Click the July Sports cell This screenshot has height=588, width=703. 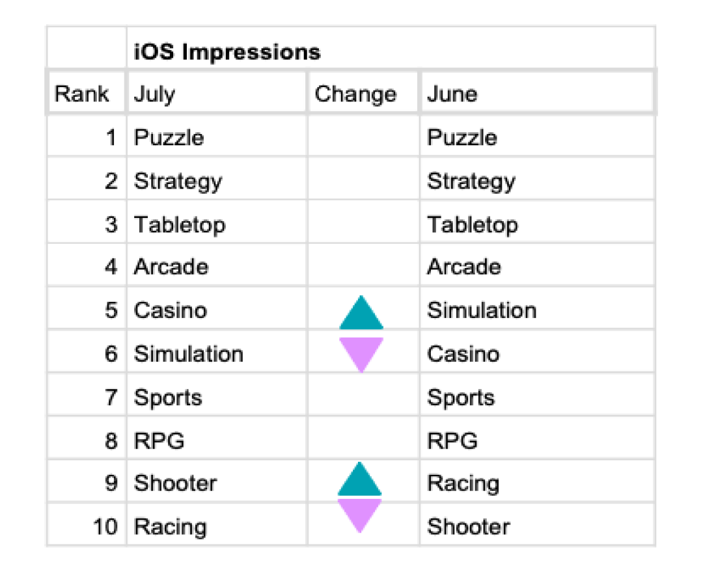pyautogui.click(x=217, y=395)
